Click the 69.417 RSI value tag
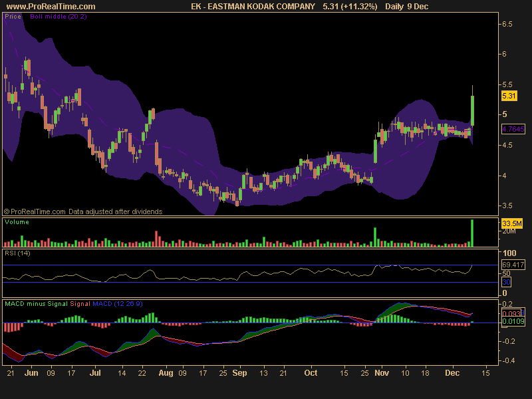Viewport: 532px width, 399px height. click(x=513, y=265)
